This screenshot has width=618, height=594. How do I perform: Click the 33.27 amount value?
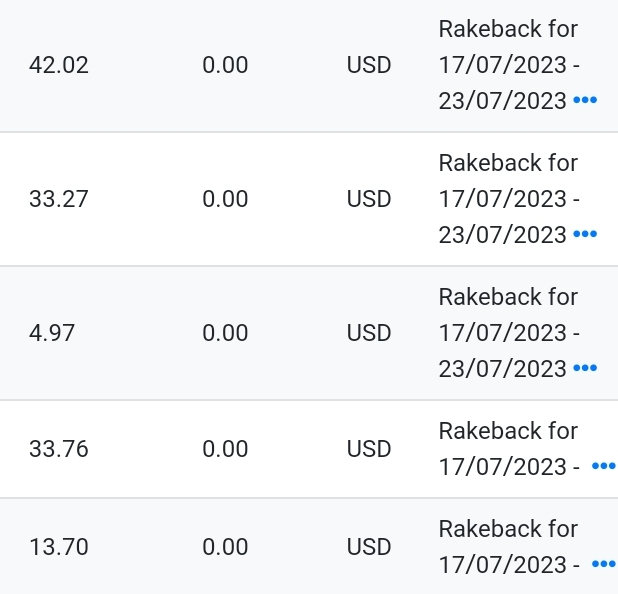pos(59,199)
